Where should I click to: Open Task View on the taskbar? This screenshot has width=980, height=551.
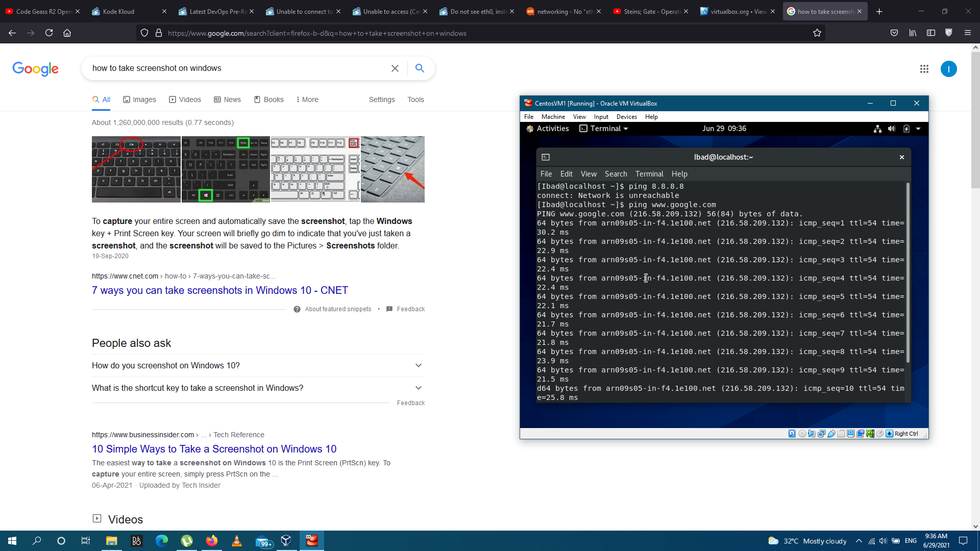pyautogui.click(x=86, y=541)
